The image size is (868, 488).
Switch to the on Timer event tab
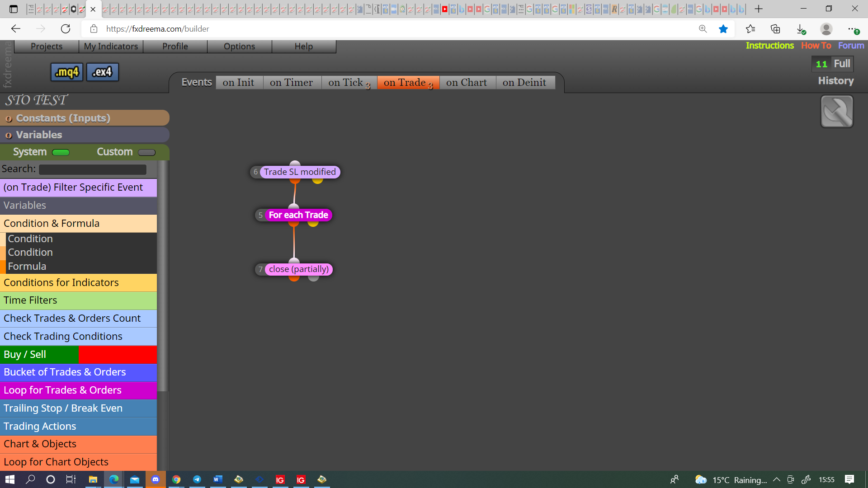point(291,83)
